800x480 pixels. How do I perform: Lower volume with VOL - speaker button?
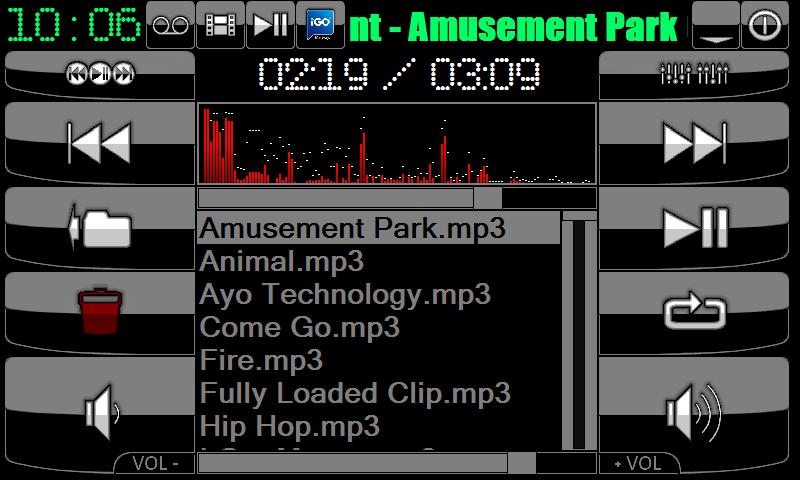[100, 414]
